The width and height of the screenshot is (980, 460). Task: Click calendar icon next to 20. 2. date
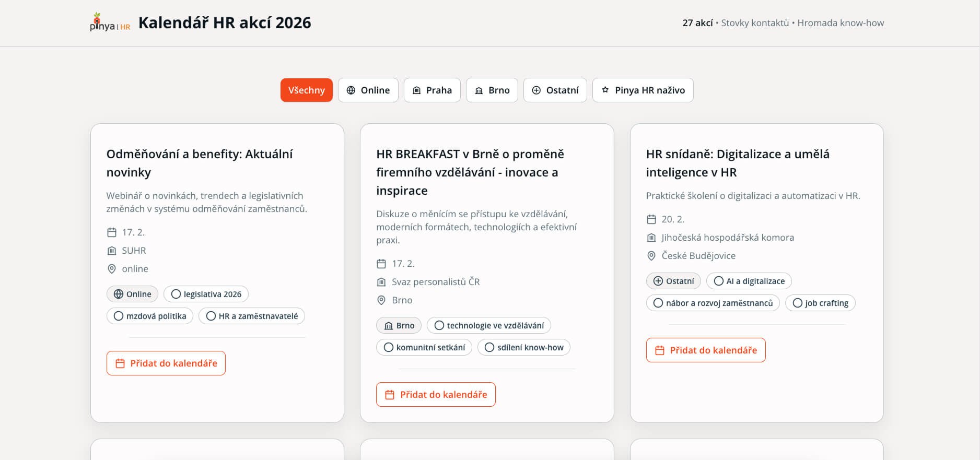click(651, 219)
